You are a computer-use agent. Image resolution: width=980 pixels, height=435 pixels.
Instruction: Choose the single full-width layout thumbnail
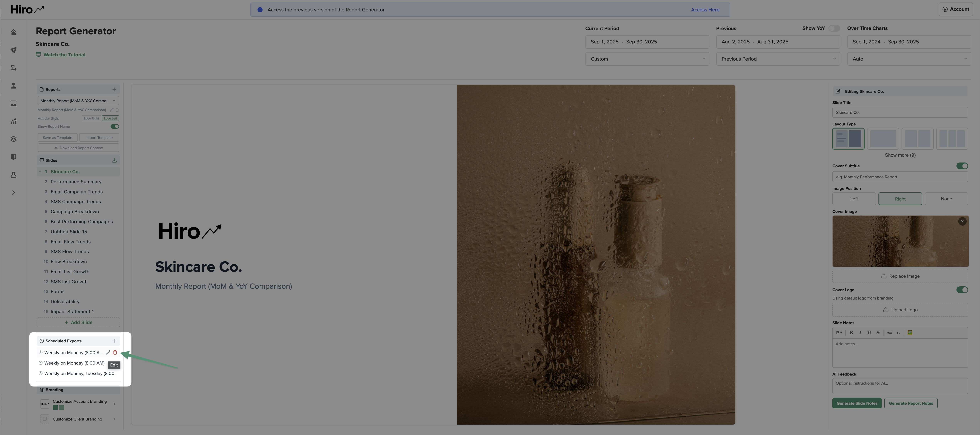(883, 139)
